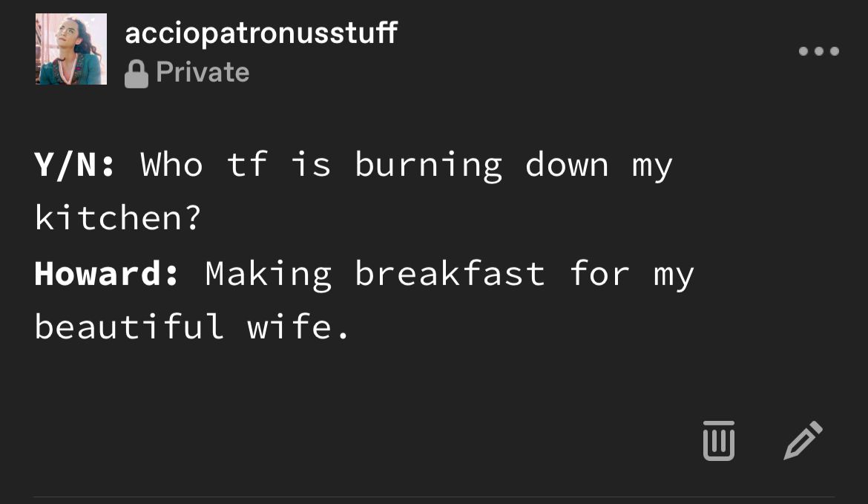Click the word beautiful in last line
The image size is (868, 504).
pos(130,326)
